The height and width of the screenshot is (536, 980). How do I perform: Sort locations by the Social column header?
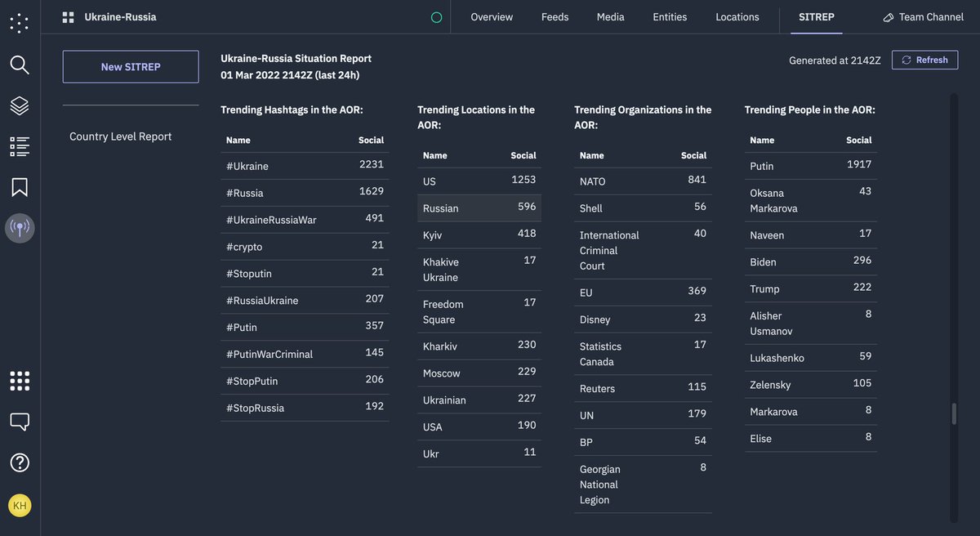[x=523, y=156]
